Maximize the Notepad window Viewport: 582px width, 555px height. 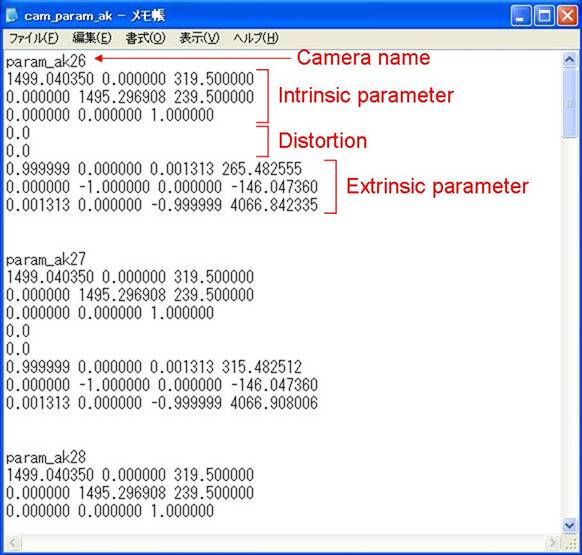[x=544, y=16]
